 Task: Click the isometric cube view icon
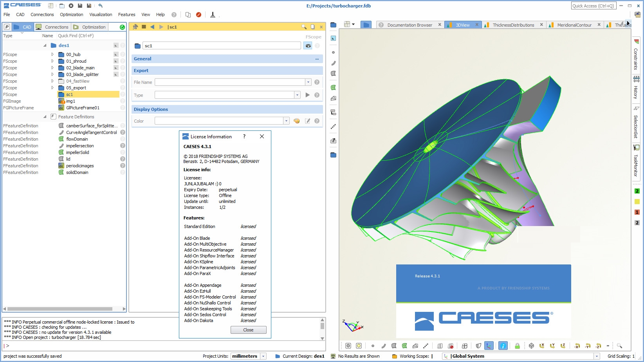coord(531,346)
